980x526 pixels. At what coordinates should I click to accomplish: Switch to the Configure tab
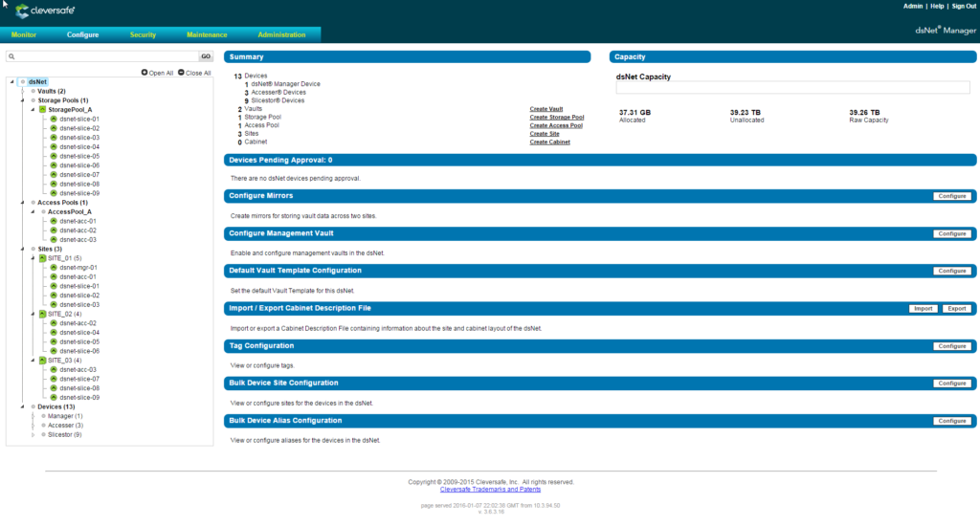click(82, 35)
